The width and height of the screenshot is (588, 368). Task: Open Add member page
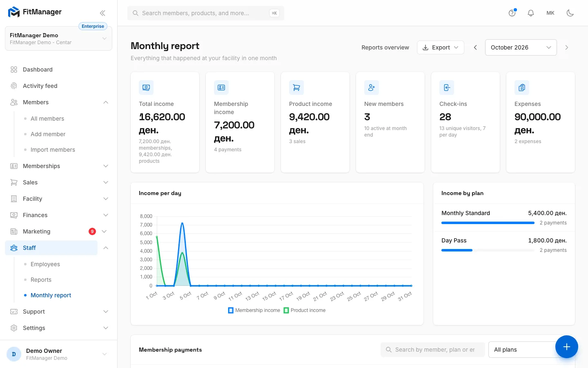click(x=48, y=134)
